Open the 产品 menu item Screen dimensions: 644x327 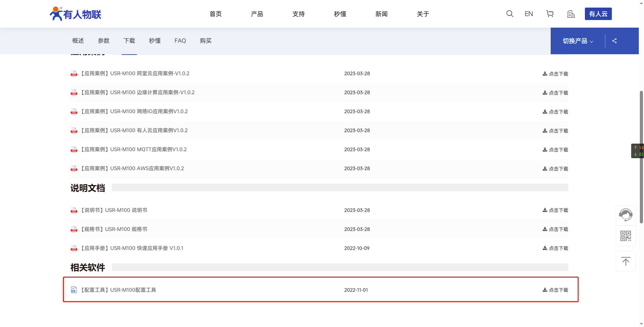pos(257,14)
